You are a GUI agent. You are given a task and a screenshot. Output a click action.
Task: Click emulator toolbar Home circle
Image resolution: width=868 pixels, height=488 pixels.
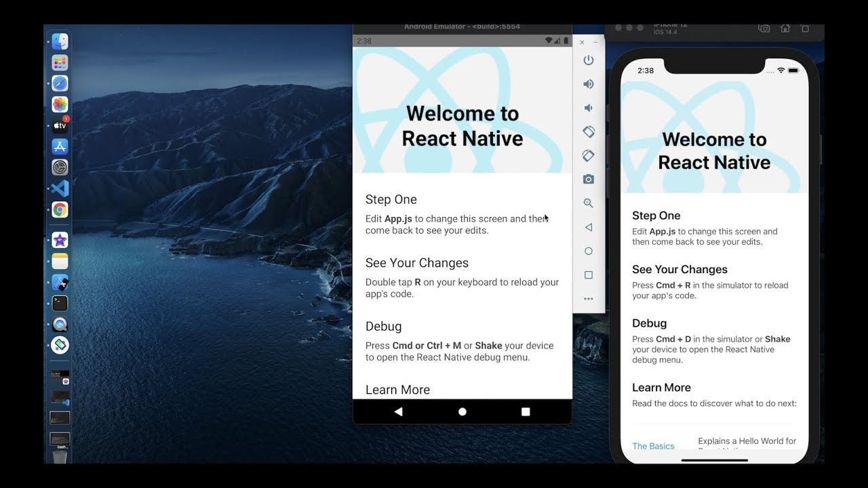589,251
